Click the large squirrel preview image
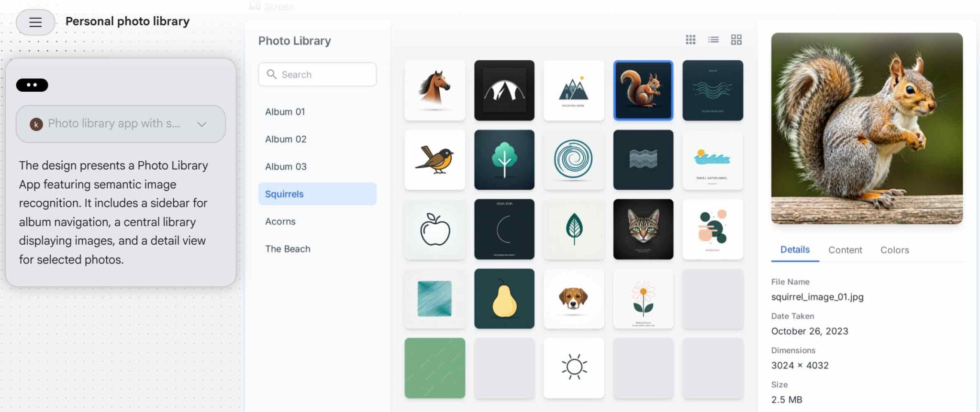Viewport: 980px width, 412px height. [x=867, y=128]
